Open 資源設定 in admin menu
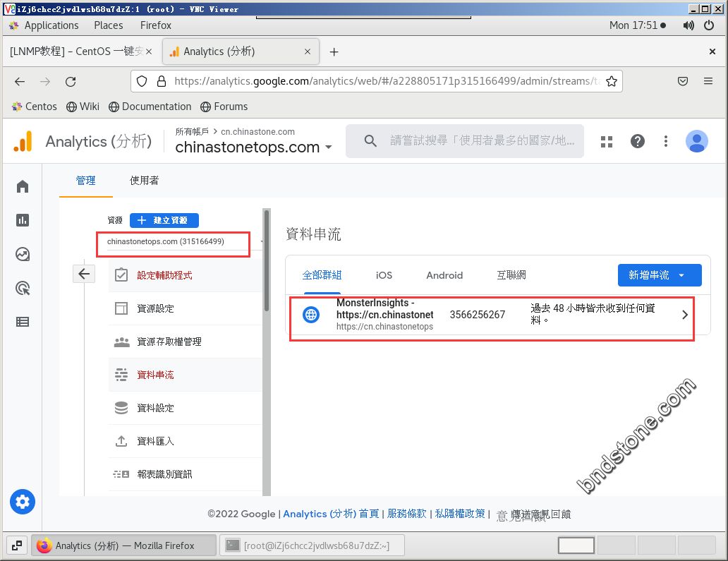The image size is (728, 561). [186, 308]
